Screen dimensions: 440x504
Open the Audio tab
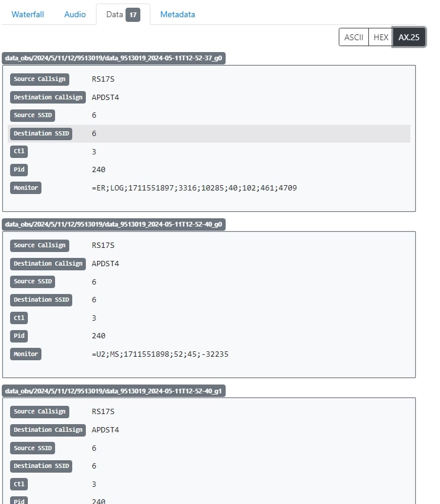[x=75, y=14]
